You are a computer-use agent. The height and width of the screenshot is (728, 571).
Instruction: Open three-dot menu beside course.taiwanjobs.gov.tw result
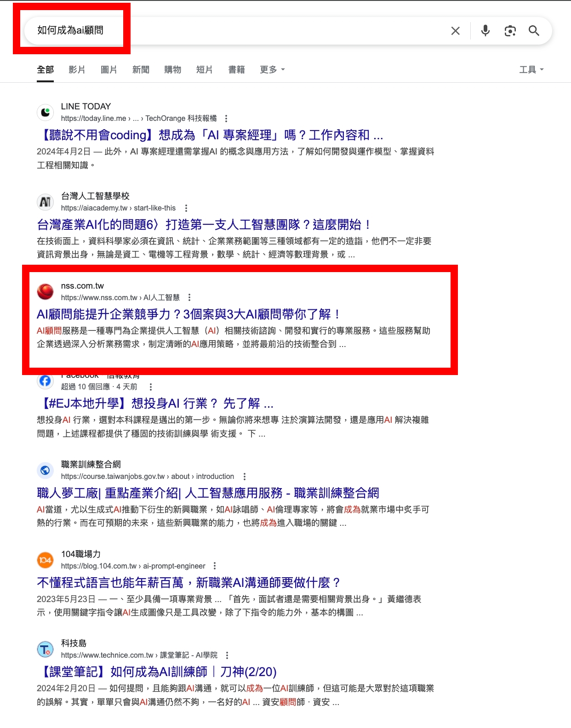pyautogui.click(x=244, y=477)
